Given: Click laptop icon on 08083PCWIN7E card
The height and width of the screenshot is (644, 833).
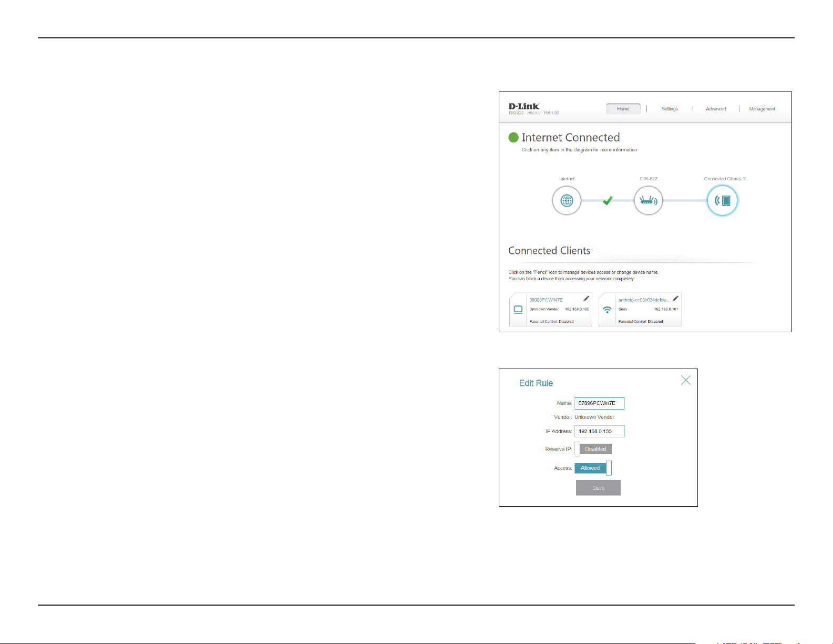Looking at the screenshot, I should 518,310.
